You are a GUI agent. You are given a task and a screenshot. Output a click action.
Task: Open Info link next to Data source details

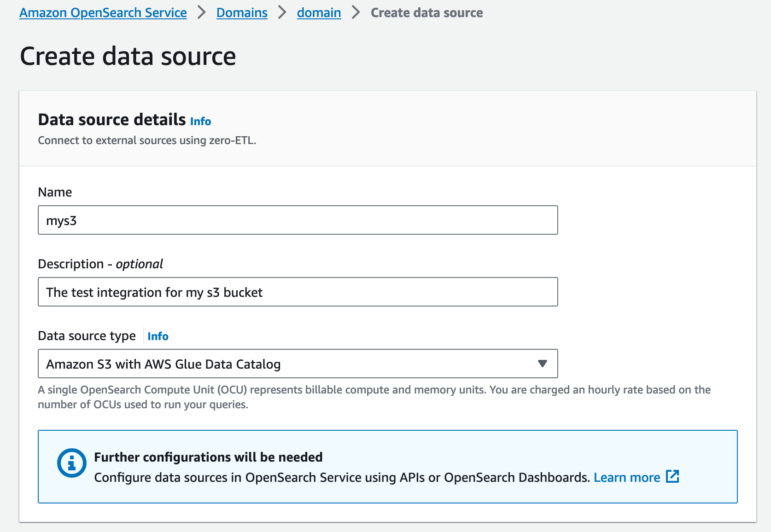pos(200,121)
